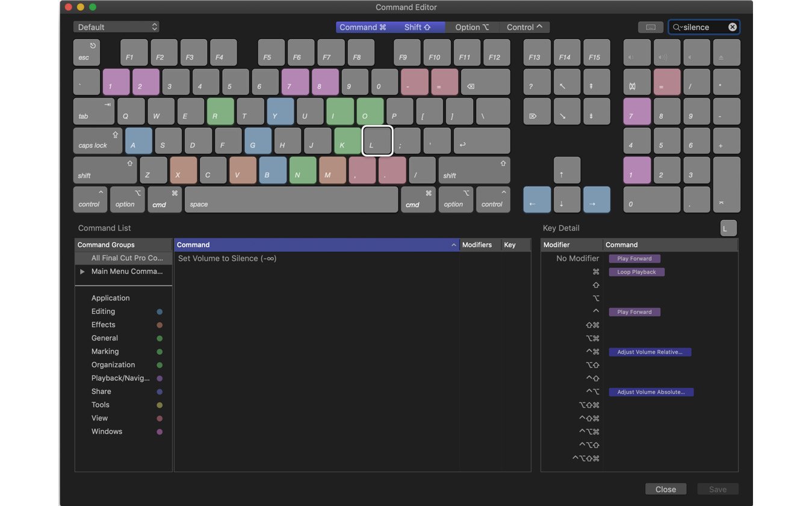The height and width of the screenshot is (506, 812).
Task: Click the purple numpad 7 key
Action: pyautogui.click(x=637, y=111)
